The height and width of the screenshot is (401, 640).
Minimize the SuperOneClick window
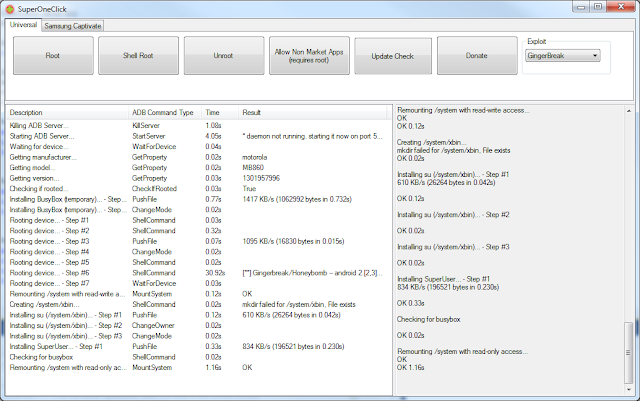[581, 7]
